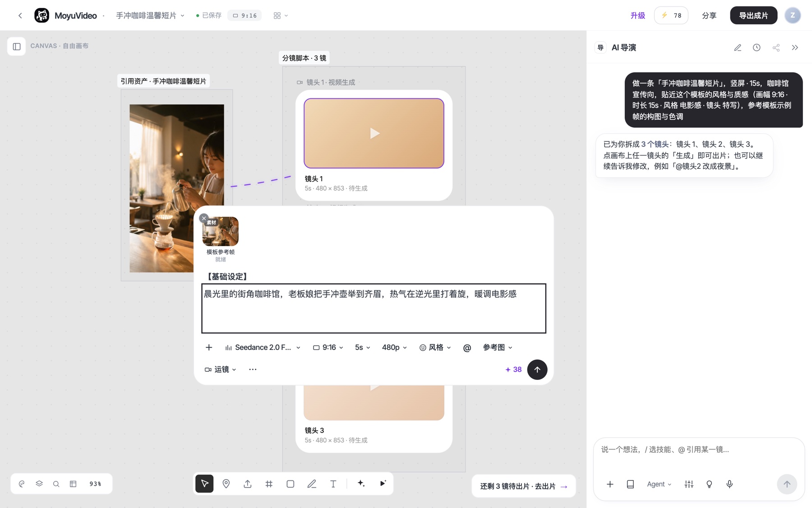Go back with the top-left arrow
Image resolution: width=812 pixels, height=508 pixels.
pos(20,15)
